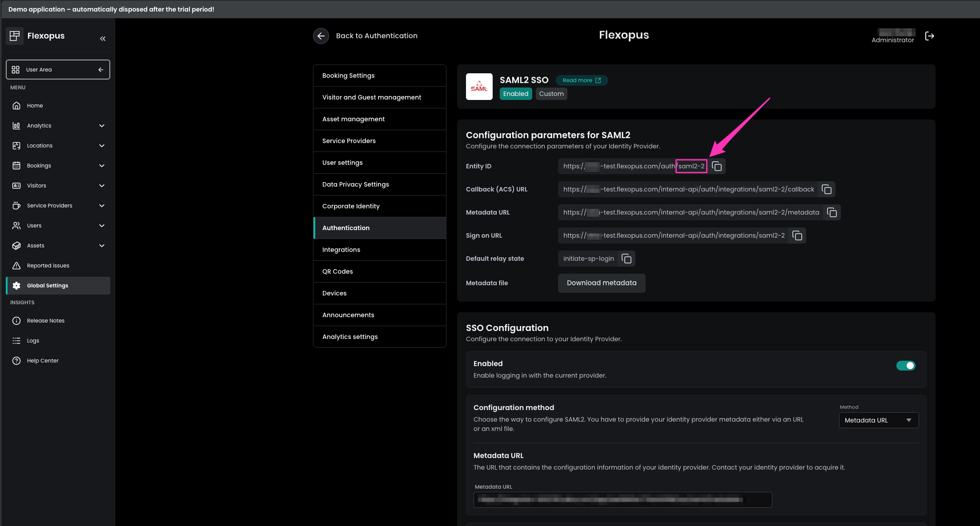980x526 pixels.
Task: Click the logout icon next to Administrator
Action: pos(930,36)
